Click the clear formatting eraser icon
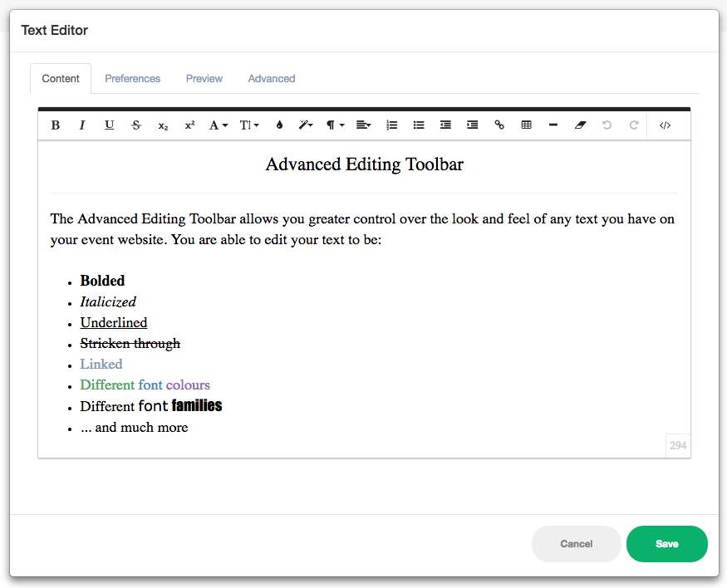The width and height of the screenshot is (727, 588). pos(580,125)
